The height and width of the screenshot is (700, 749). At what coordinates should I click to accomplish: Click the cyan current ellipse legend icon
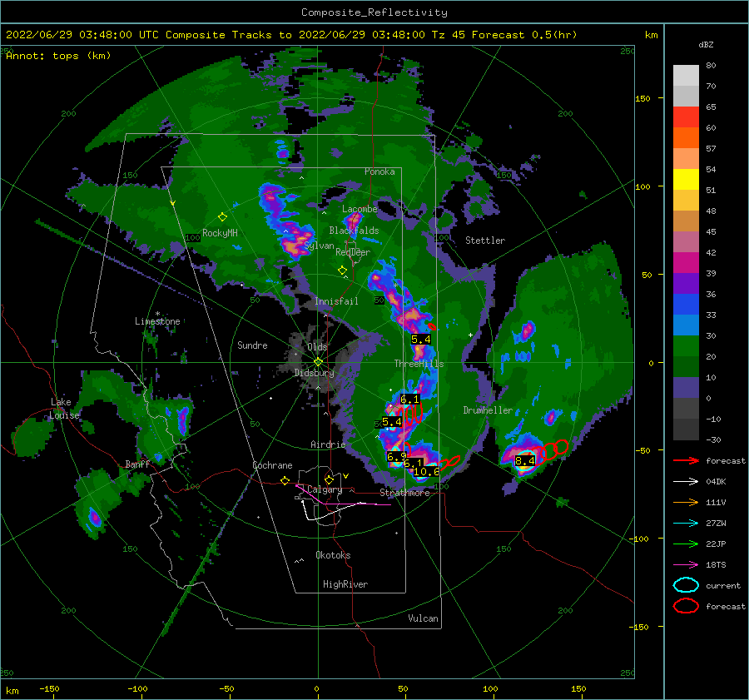[686, 585]
